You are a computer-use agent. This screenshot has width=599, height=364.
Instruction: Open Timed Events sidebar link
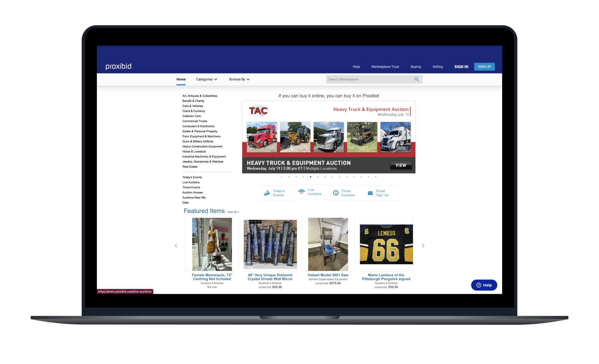coord(191,187)
